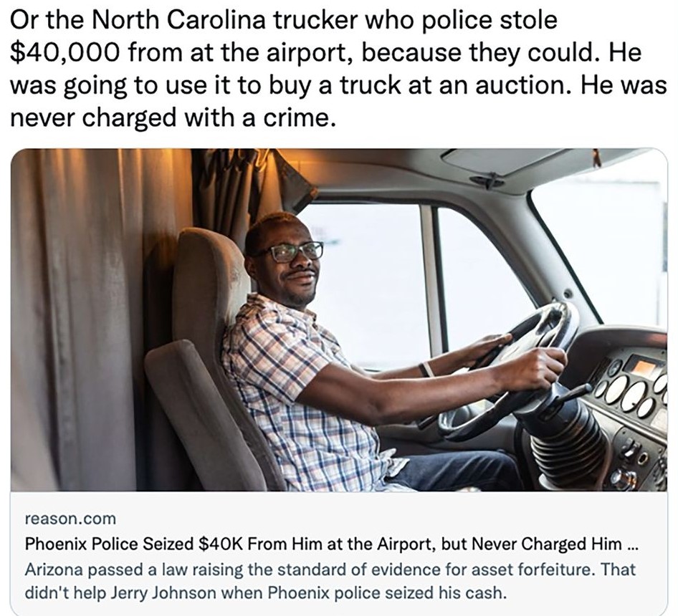Click the ellipsis ending the article headline

click(631, 544)
